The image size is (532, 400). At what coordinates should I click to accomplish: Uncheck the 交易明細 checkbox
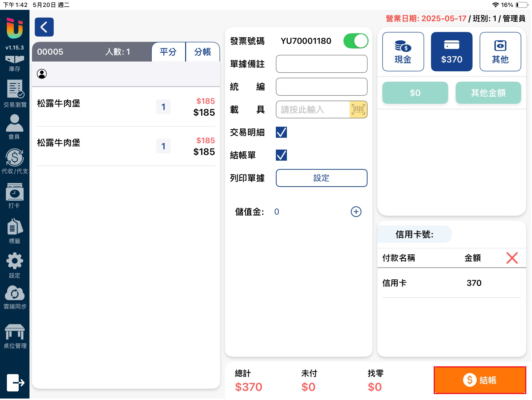[x=281, y=132]
